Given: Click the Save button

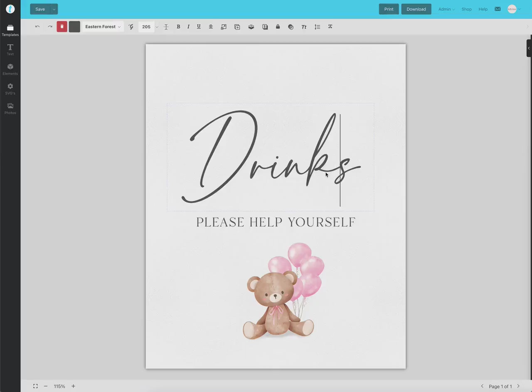Looking at the screenshot, I should [x=40, y=9].
